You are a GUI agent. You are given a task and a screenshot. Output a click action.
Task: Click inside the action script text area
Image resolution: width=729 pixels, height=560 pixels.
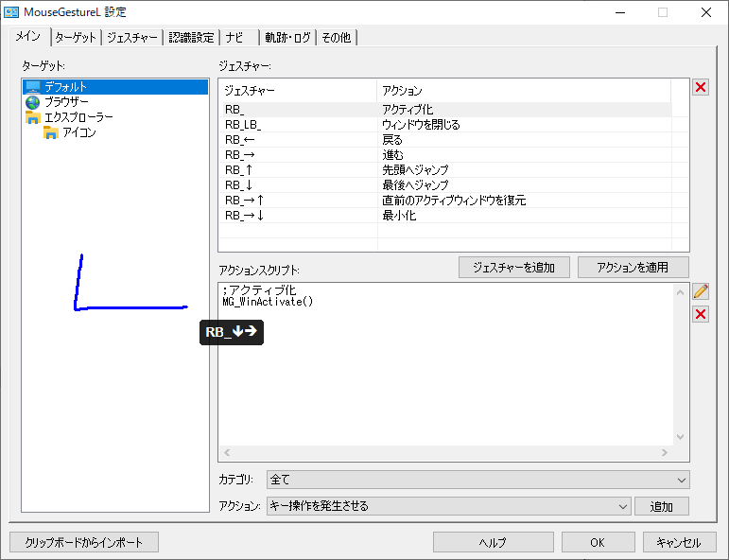coord(444,378)
